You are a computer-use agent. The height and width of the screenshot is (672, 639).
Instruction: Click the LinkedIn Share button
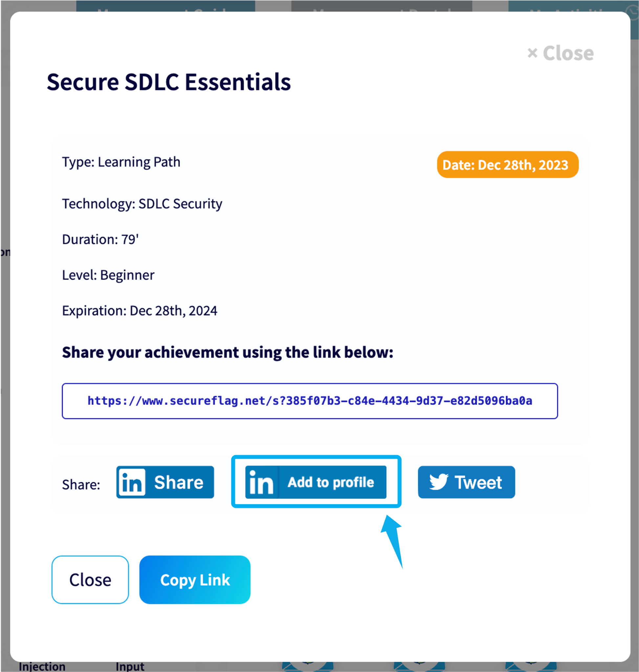pos(165,482)
